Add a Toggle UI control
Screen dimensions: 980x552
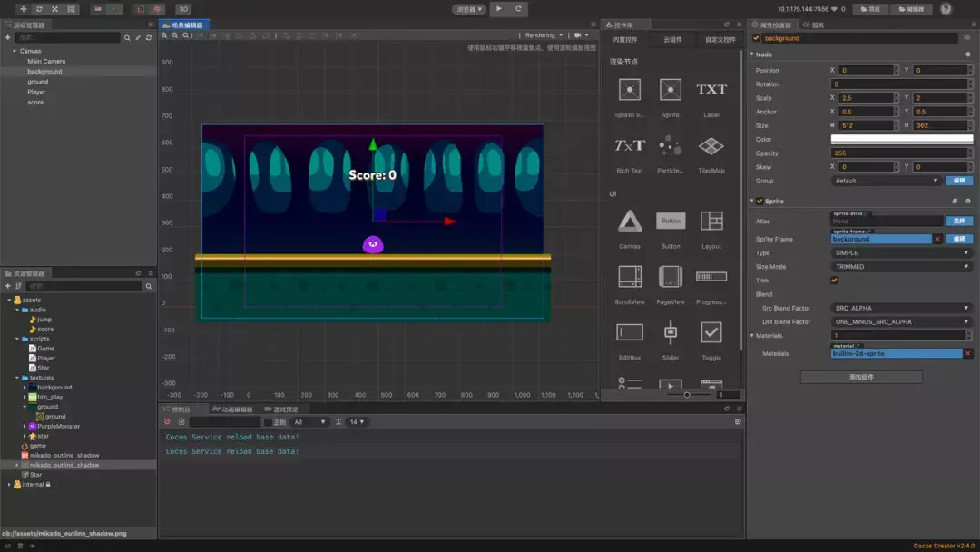pos(711,332)
